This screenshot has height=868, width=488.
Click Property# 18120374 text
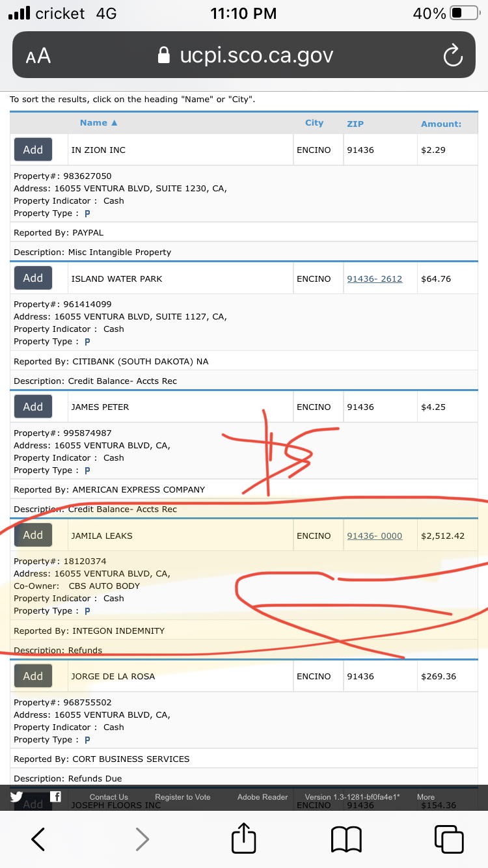click(x=60, y=562)
